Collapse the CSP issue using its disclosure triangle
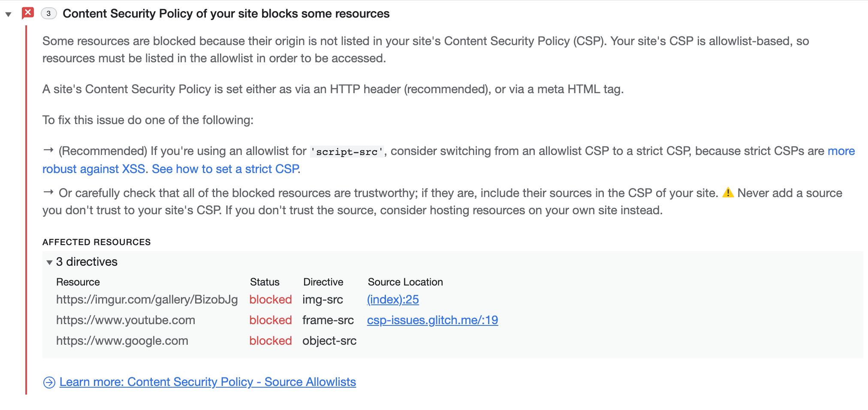Screen dimensions: 868x410 tap(9, 13)
